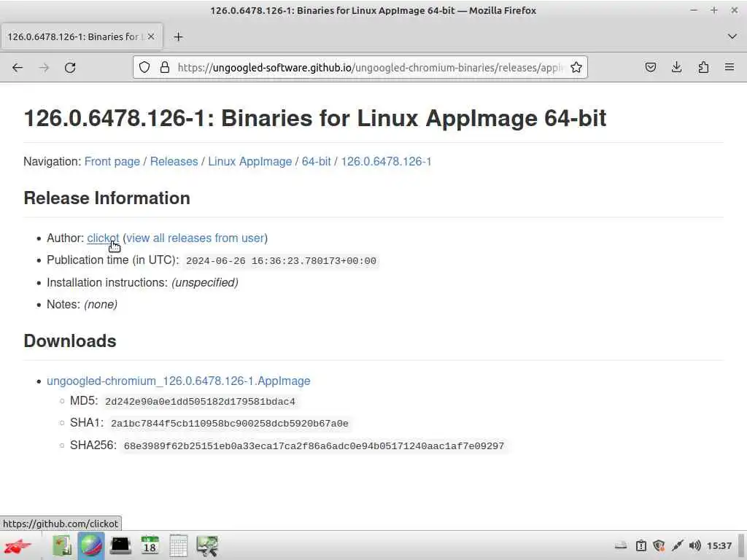Open the Extensions puzzle icon
Screen dimensions: 747x560
[x=703, y=67]
